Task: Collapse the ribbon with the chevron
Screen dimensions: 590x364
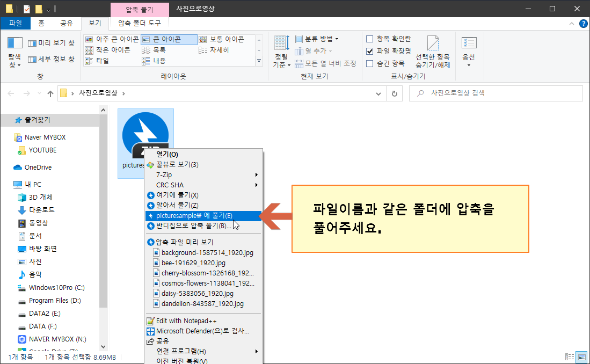Action: coord(572,24)
